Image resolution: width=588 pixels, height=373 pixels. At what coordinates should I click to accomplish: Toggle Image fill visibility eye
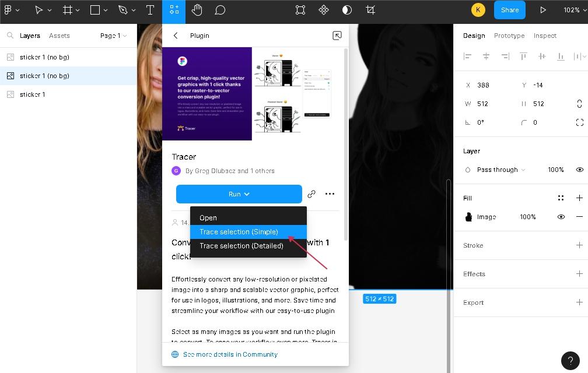561,217
